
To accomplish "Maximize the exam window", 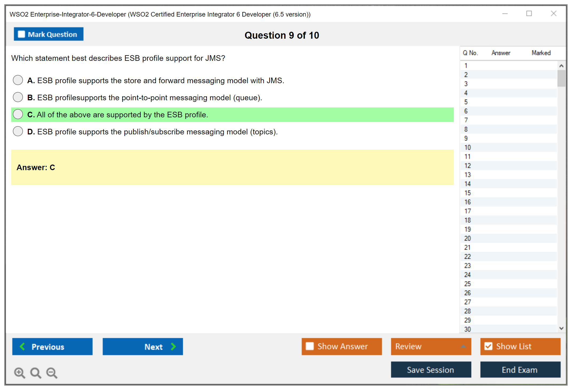I will (529, 14).
